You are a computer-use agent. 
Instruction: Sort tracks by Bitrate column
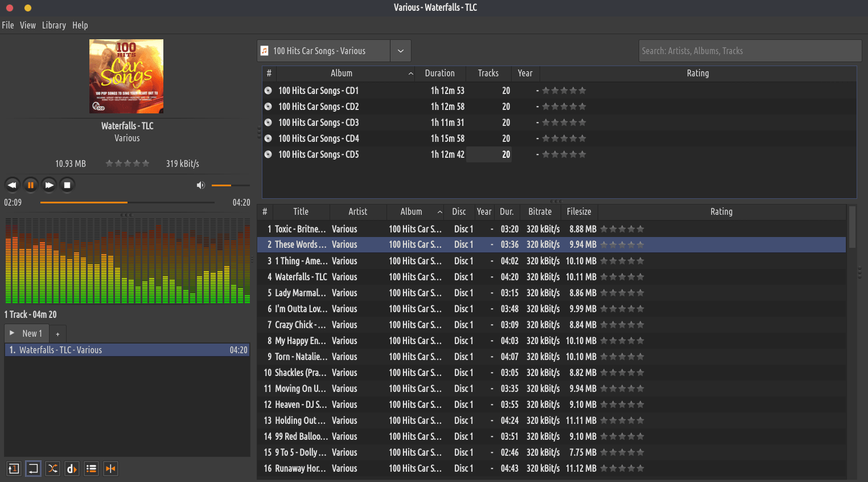540,211
